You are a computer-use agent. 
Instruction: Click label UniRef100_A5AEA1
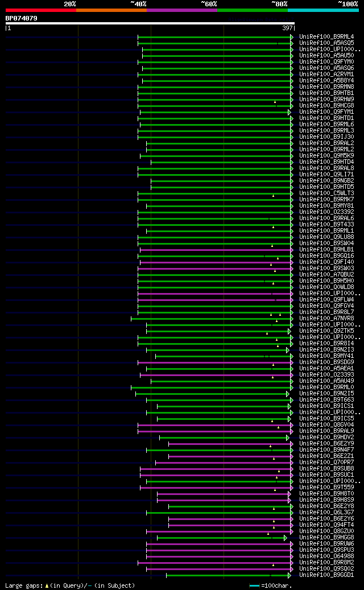click(327, 368)
